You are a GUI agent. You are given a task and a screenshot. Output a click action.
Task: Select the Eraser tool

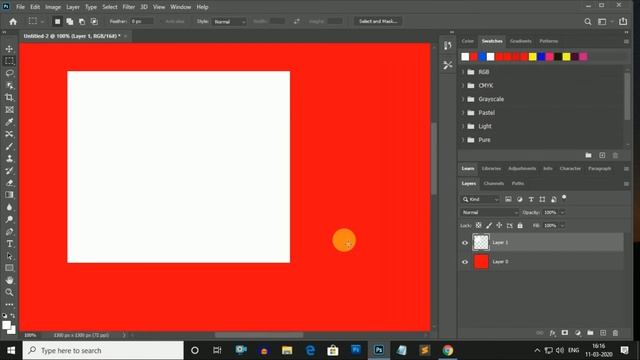pos(9,183)
